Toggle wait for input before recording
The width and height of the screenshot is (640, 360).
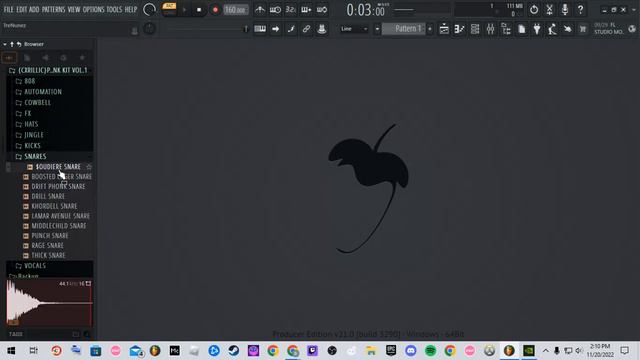tap(275, 9)
